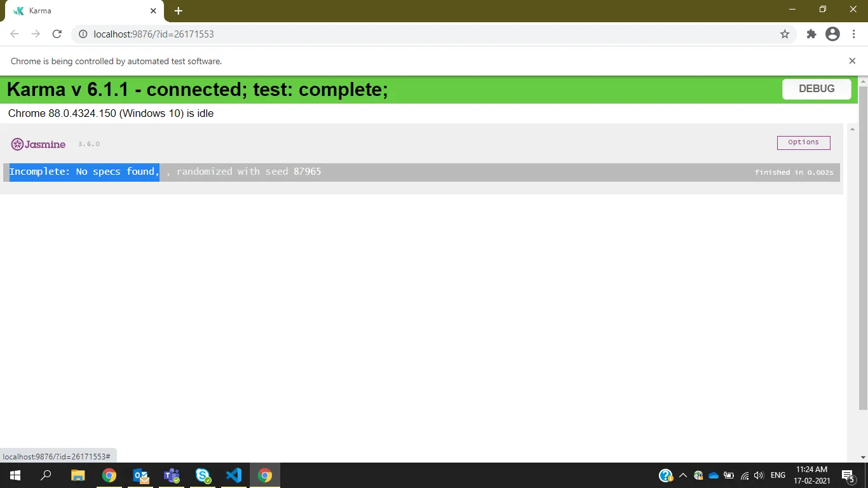Viewport: 868px width, 488px height.
Task: Click the outer scrollbar down arrow
Action: [863, 457]
